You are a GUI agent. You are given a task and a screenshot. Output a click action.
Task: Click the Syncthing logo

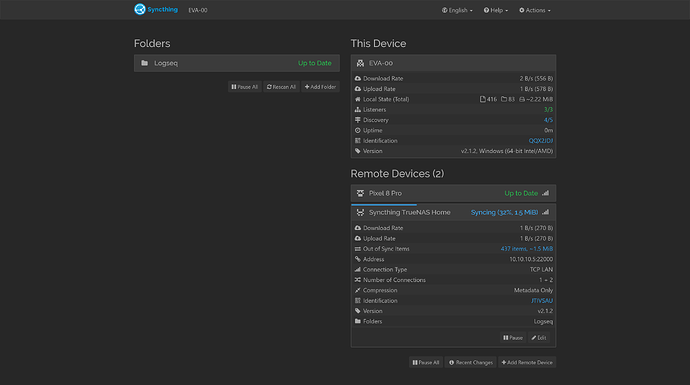156,9
